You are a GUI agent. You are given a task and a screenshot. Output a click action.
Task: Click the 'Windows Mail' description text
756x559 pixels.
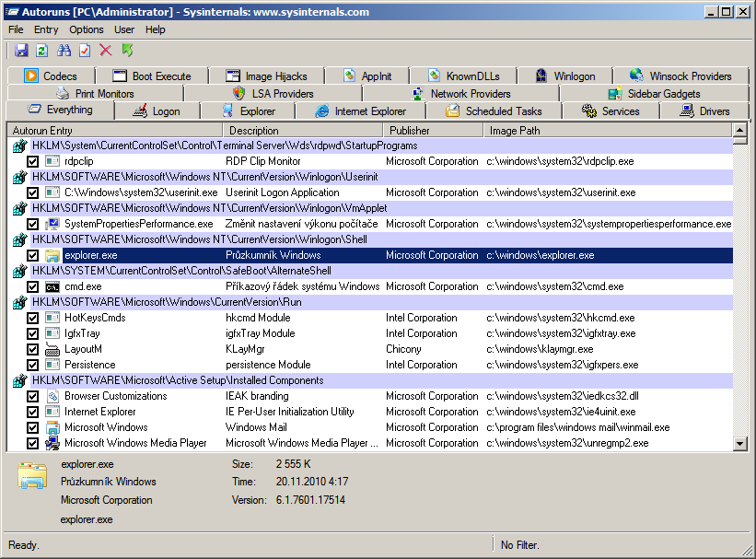pyautogui.click(x=256, y=428)
